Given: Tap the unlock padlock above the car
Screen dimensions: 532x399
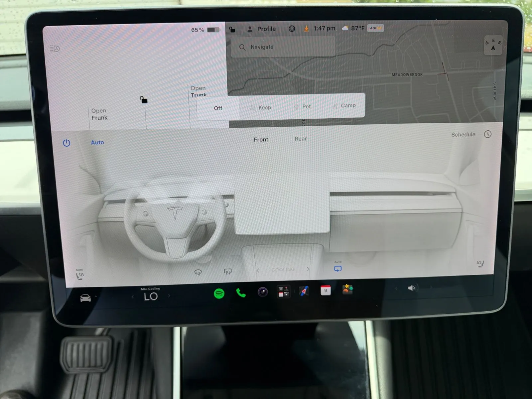Looking at the screenshot, I should pos(143,100).
